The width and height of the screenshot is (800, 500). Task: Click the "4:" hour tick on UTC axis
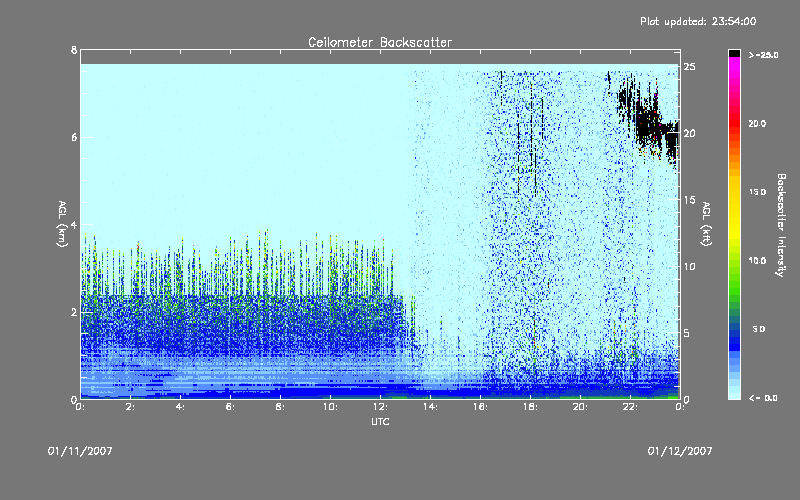(181, 407)
